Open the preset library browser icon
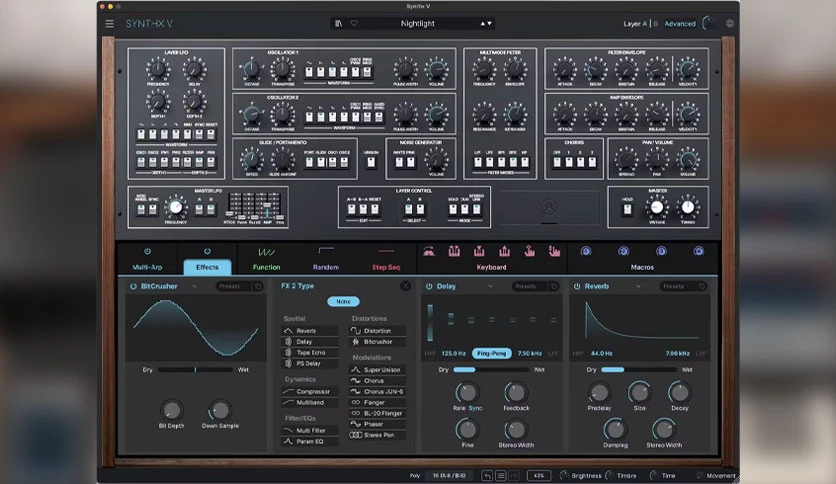The width and height of the screenshot is (836, 484). 338,23
